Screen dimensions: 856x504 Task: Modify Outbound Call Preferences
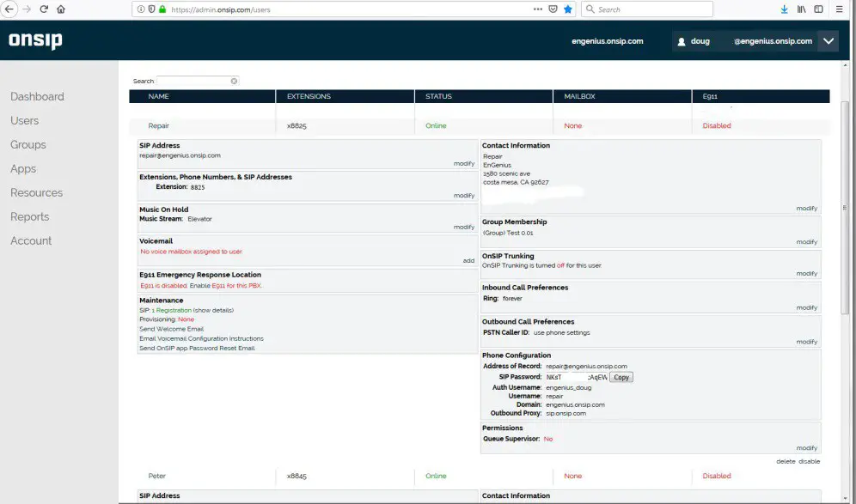tap(806, 342)
